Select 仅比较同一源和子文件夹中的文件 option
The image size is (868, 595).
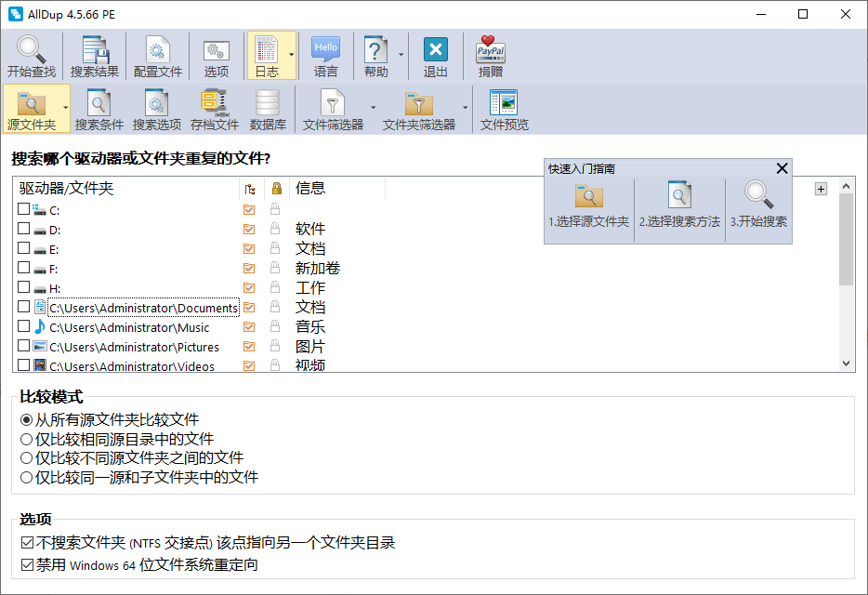(139, 477)
